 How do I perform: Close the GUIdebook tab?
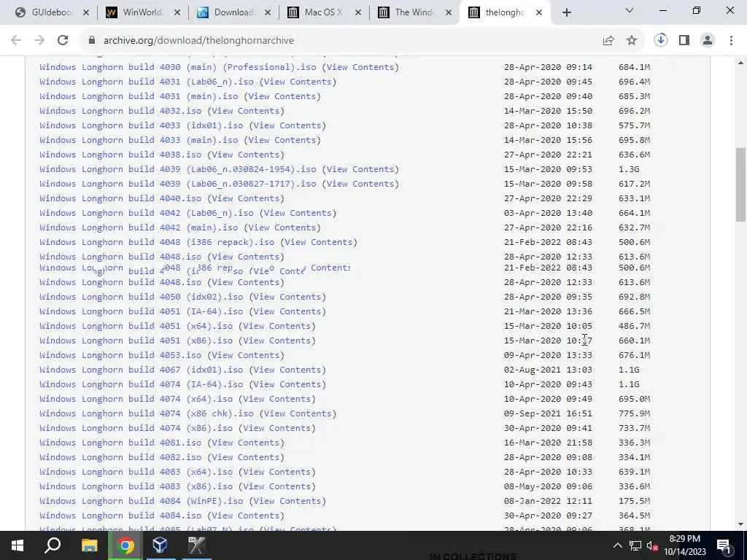86,13
